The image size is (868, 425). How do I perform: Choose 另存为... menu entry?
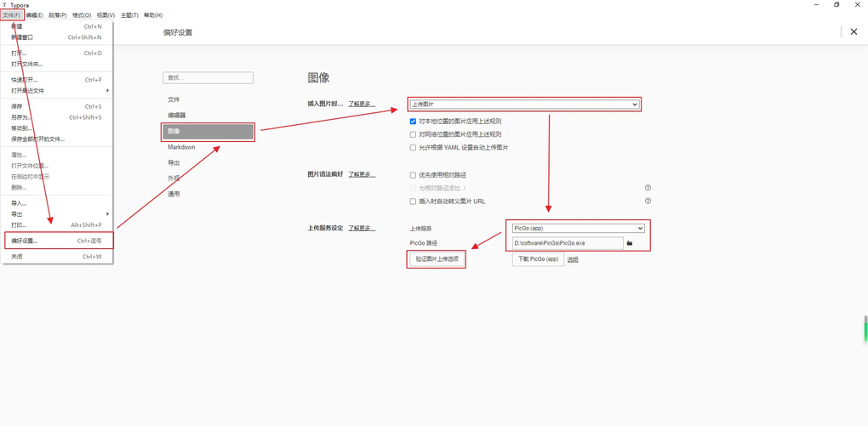tap(57, 117)
